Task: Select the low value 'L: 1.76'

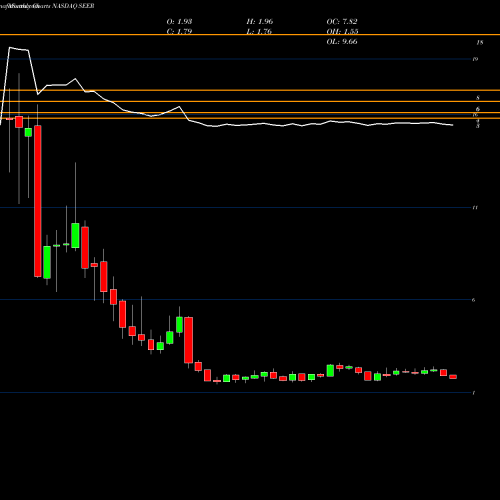Action: 259,32
